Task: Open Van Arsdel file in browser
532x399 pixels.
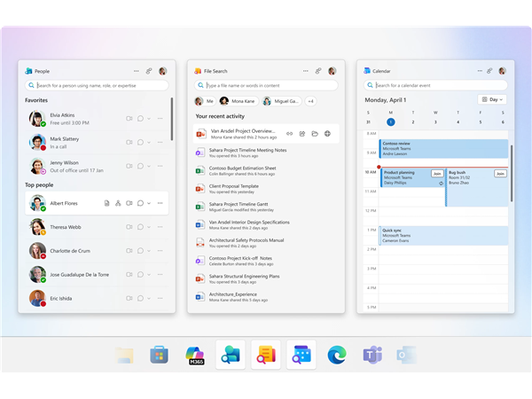Action: 327,134
